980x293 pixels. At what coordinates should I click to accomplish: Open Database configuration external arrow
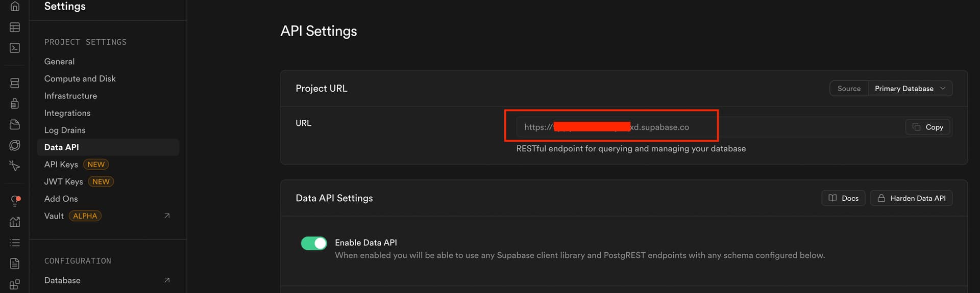click(x=167, y=280)
